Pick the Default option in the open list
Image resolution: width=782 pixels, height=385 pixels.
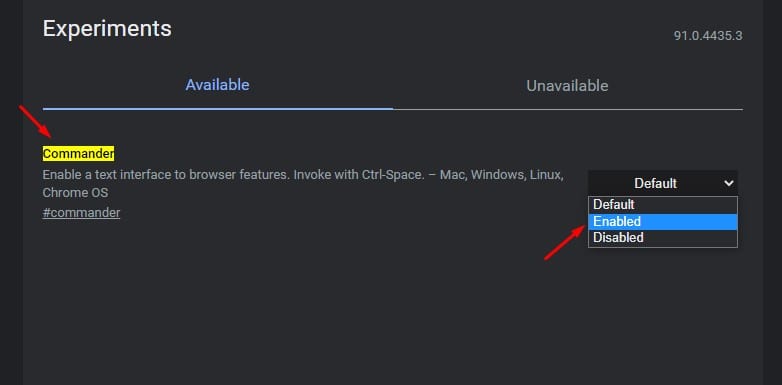coord(663,205)
